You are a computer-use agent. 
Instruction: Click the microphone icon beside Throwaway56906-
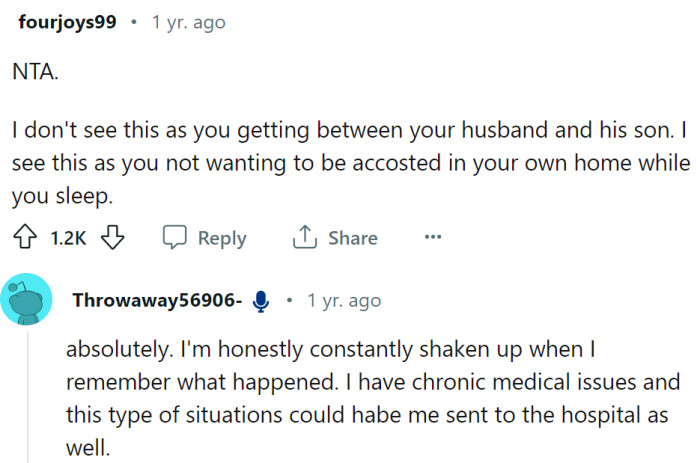(262, 301)
